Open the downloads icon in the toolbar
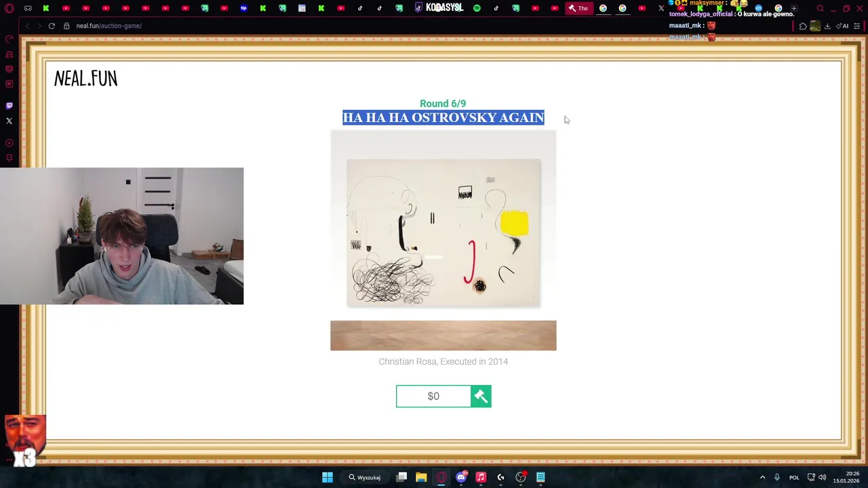868x488 pixels. pyautogui.click(x=827, y=26)
